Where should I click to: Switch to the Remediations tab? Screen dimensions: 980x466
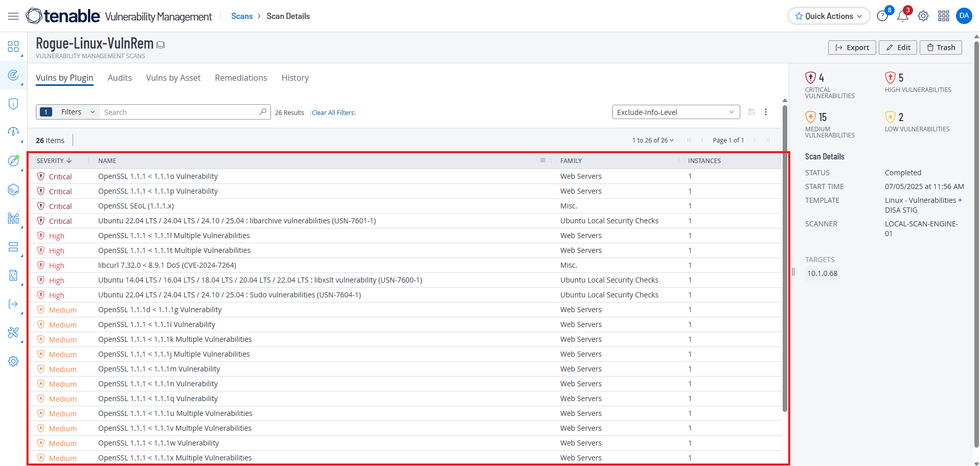(241, 78)
